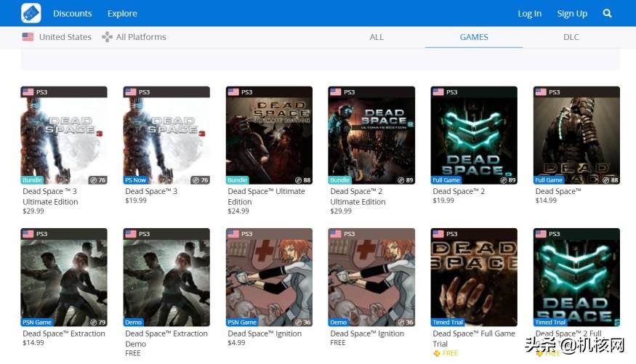
Task: Open Dead Space Extraction PSN Game cover
Action: pos(64,278)
